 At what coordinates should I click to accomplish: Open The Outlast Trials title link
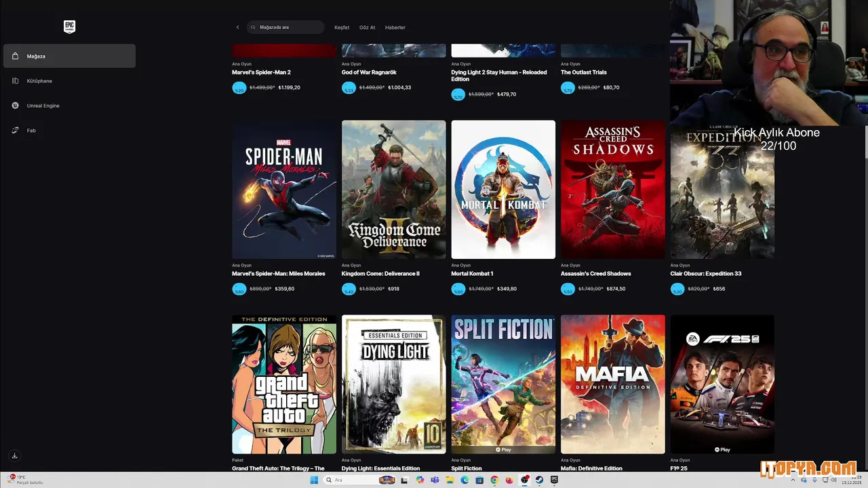tap(583, 72)
